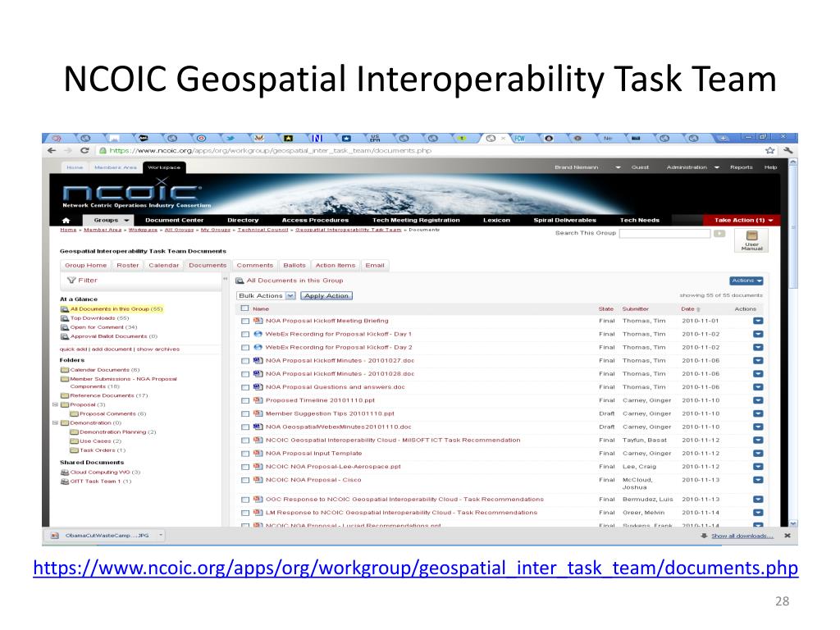Image resolution: width=840 pixels, height=630 pixels.
Task: Check the box for NCOIC NGA Proposal-Lee-Aerospace.ppt
Action: pyautogui.click(x=244, y=467)
